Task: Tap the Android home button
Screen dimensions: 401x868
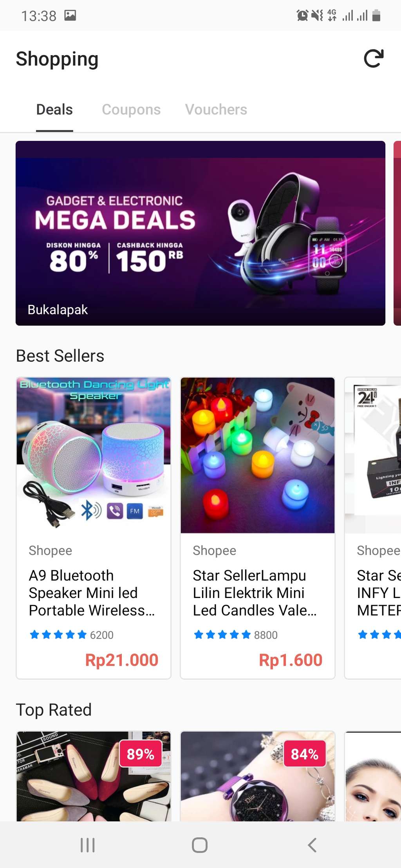Action: click(x=200, y=845)
